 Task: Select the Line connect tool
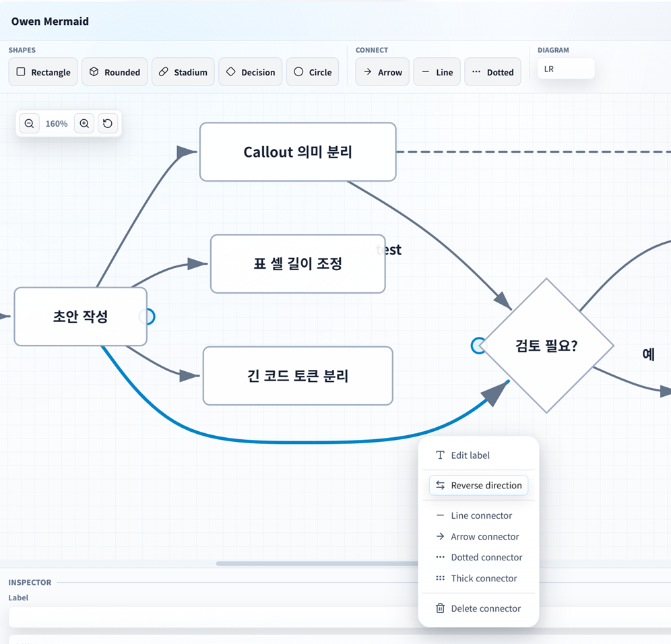(x=437, y=72)
